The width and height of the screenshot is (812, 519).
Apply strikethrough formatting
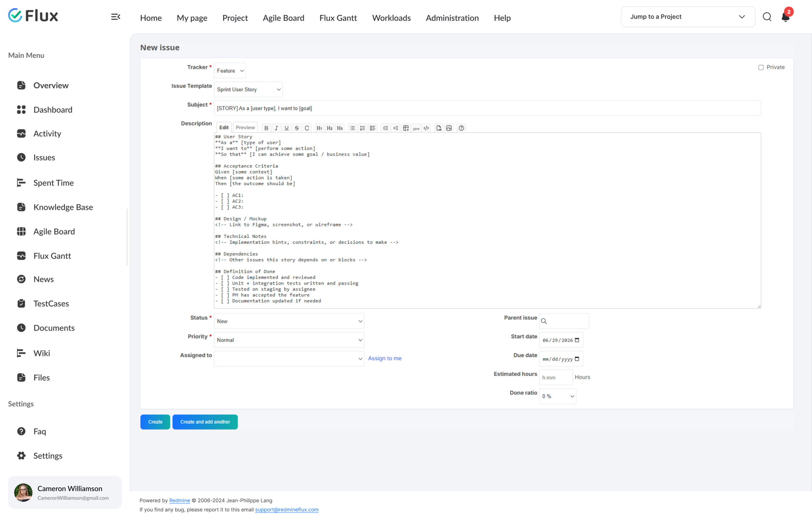[297, 128]
